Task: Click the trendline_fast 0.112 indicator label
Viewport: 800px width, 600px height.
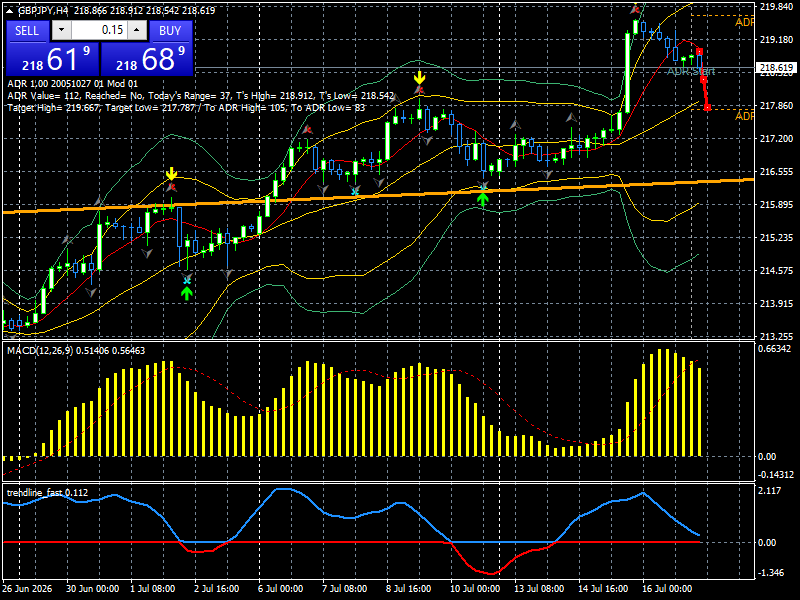Action: 47,492
